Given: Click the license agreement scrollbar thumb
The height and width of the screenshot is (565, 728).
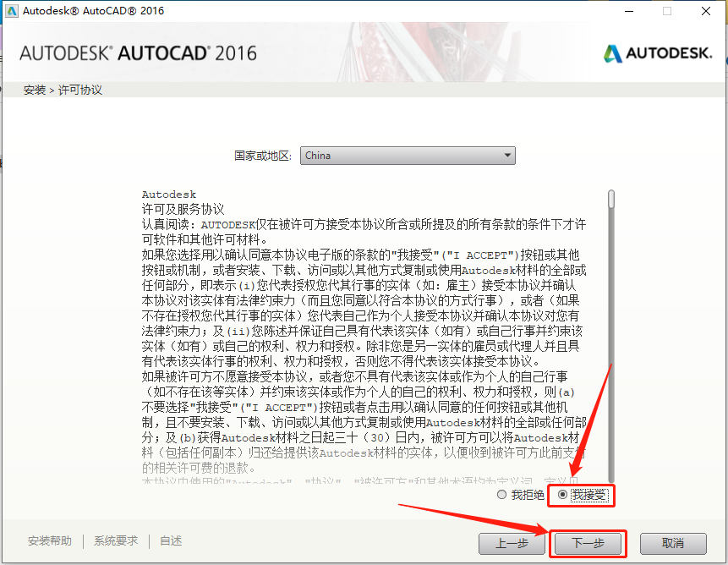Looking at the screenshot, I should click(611, 199).
